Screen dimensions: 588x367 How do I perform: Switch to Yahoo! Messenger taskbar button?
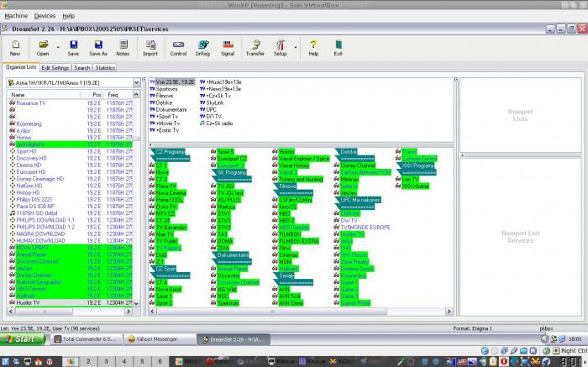click(x=160, y=339)
